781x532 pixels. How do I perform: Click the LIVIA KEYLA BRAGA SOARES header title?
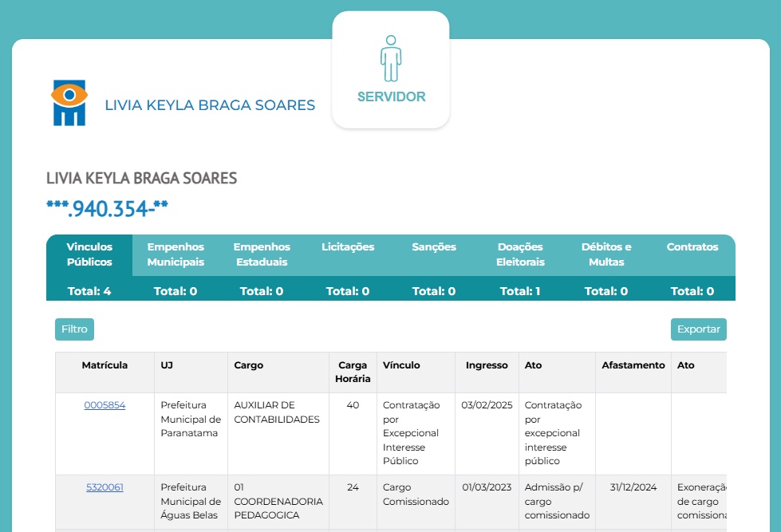pyautogui.click(x=210, y=105)
